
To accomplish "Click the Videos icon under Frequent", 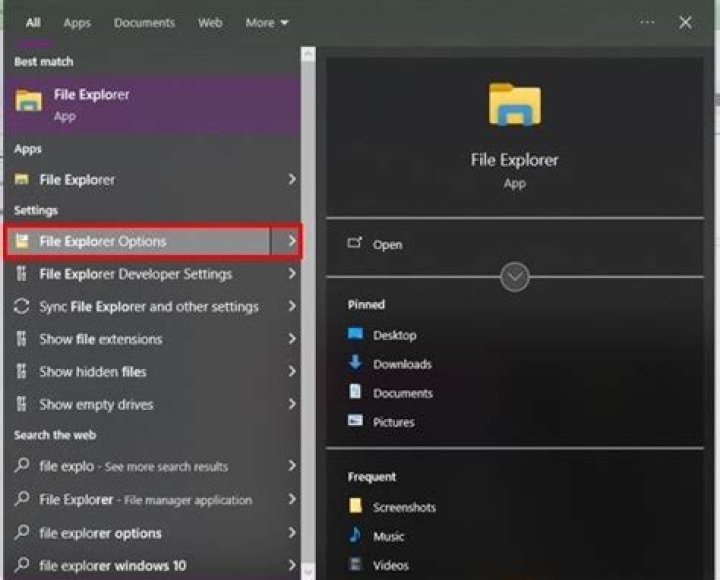I will tap(355, 563).
